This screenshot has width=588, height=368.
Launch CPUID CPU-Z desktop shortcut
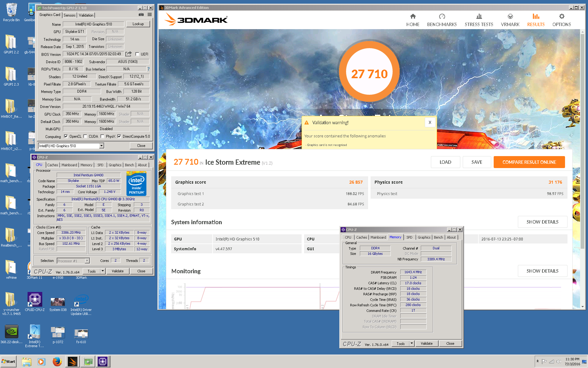(x=35, y=302)
